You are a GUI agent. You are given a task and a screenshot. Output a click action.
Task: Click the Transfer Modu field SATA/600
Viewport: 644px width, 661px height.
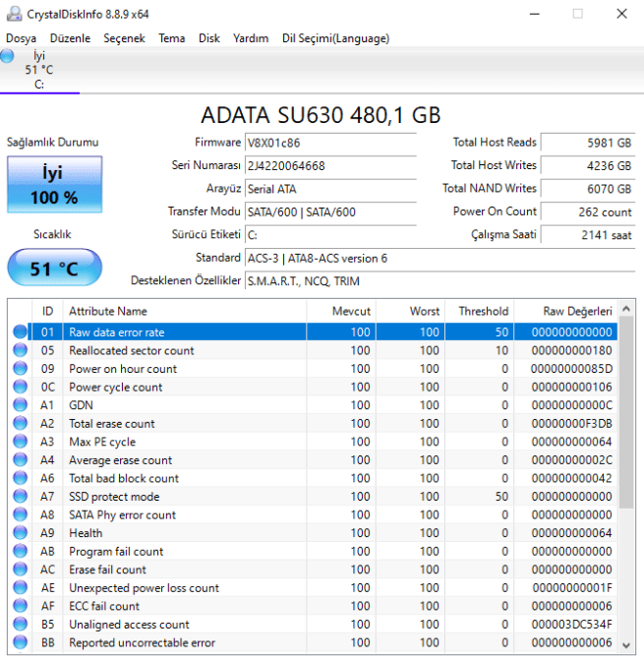click(330, 211)
